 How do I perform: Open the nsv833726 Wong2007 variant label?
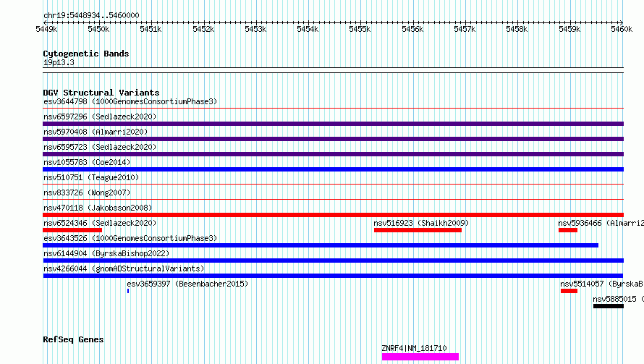pos(87,192)
